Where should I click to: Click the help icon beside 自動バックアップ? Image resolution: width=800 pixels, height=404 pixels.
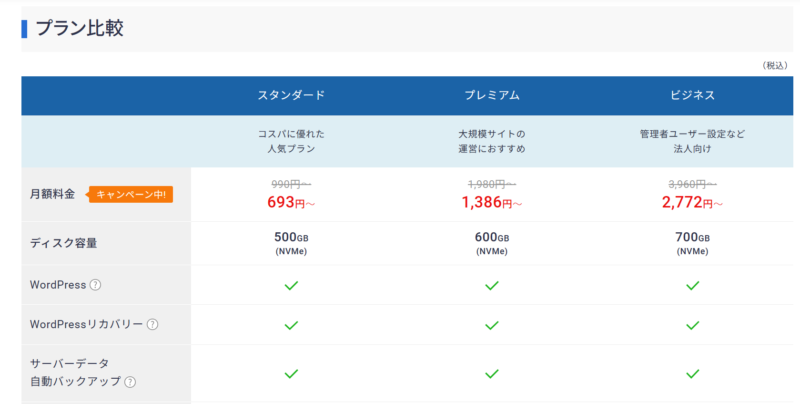tap(130, 382)
